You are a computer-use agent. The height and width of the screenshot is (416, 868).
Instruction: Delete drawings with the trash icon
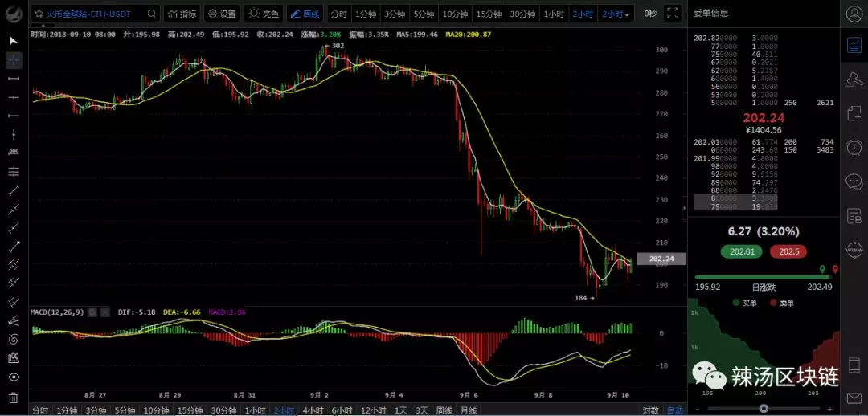click(14, 398)
